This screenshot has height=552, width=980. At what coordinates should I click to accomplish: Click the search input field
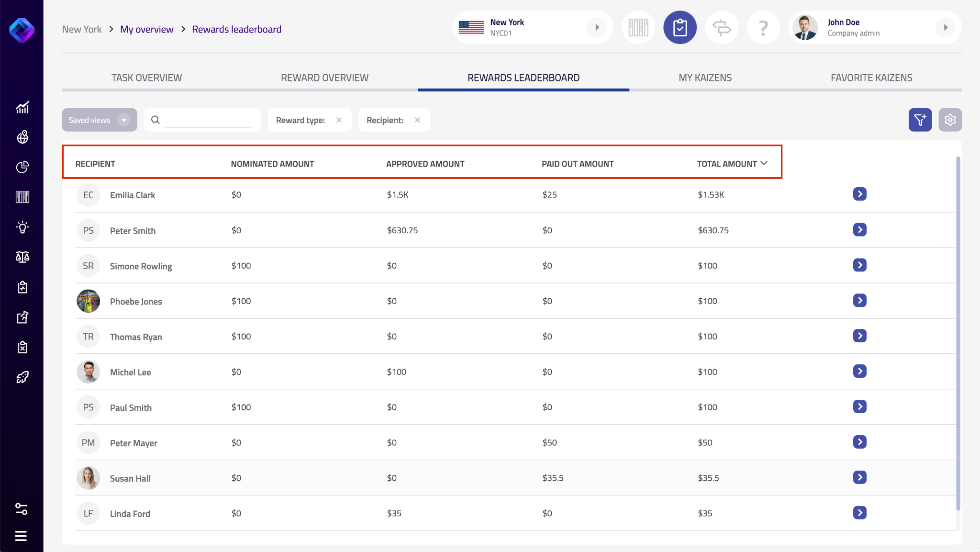coord(208,120)
